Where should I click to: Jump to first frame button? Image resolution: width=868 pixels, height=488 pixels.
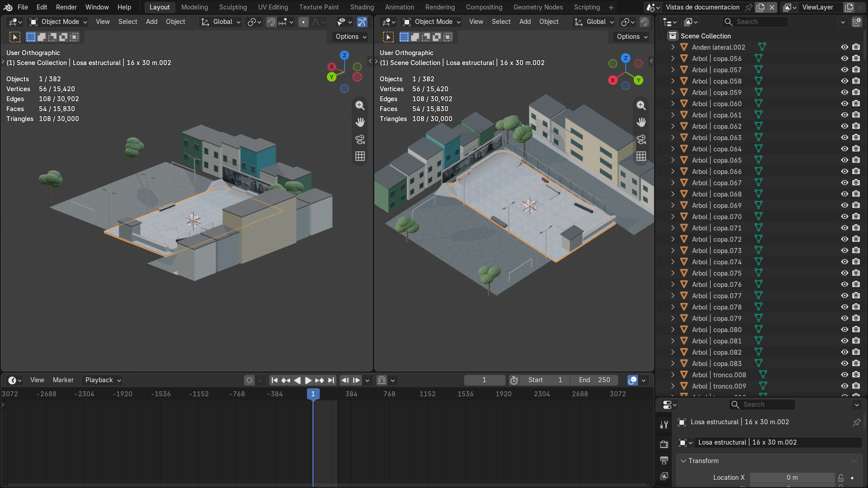(274, 380)
